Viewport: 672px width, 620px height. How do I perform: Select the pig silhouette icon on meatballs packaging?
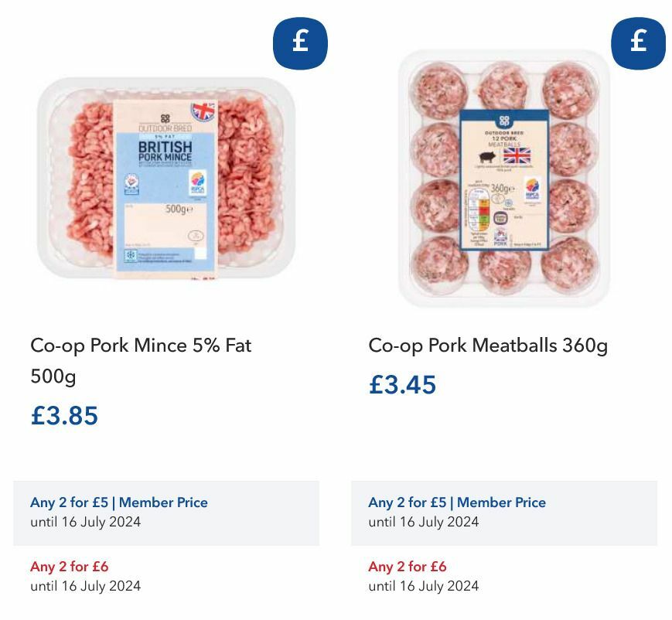486,155
